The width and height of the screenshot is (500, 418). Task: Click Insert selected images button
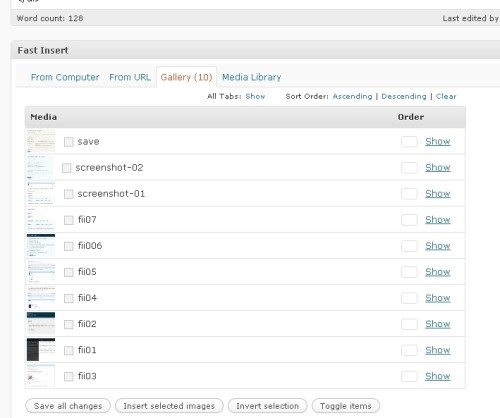[x=169, y=406]
